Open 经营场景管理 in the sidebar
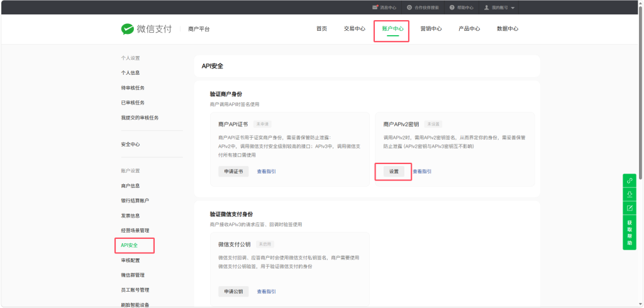This screenshot has height=308, width=644. 135,231
